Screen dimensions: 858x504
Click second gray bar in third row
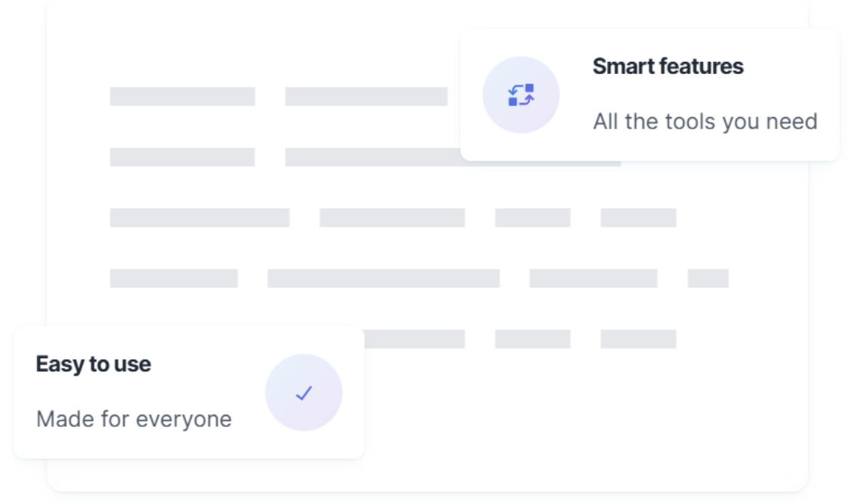(392, 218)
